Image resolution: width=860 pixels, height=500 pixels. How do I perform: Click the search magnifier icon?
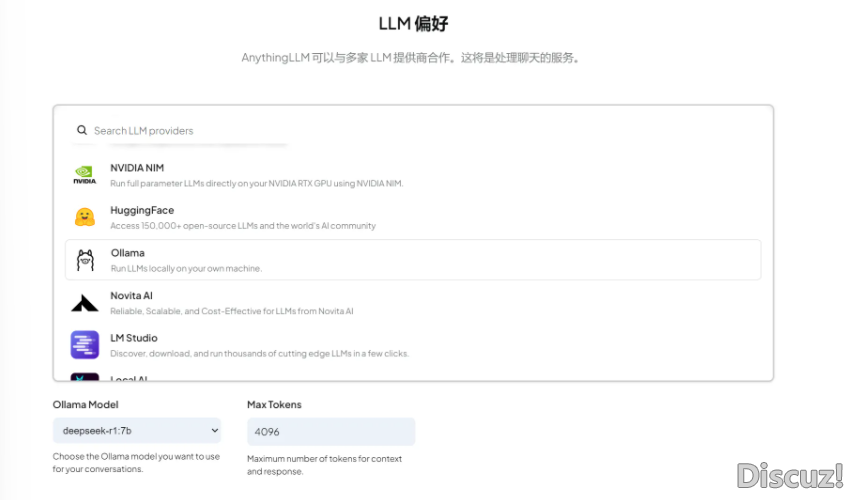[x=82, y=130]
